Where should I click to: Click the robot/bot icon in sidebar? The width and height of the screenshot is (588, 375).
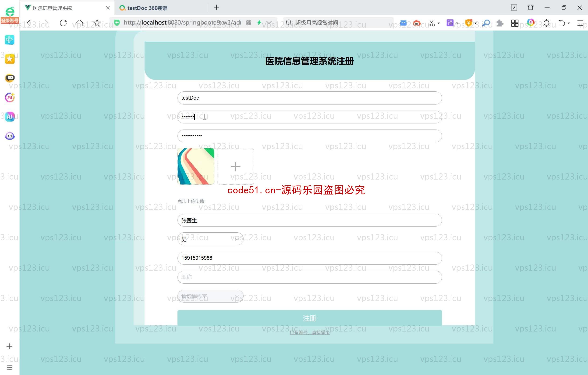(9, 137)
